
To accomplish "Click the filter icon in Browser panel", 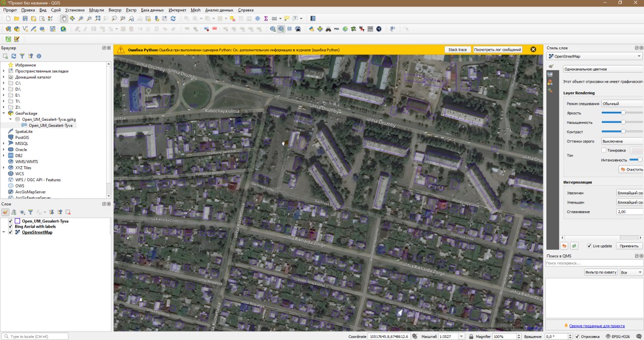I will pos(22,56).
